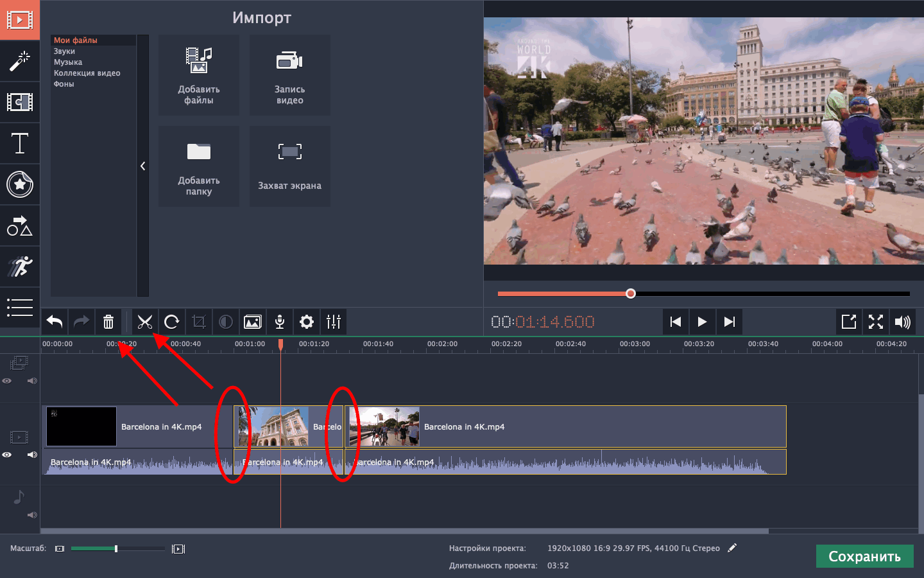
Task: Open the Filters magic wand tab
Action: click(x=20, y=61)
